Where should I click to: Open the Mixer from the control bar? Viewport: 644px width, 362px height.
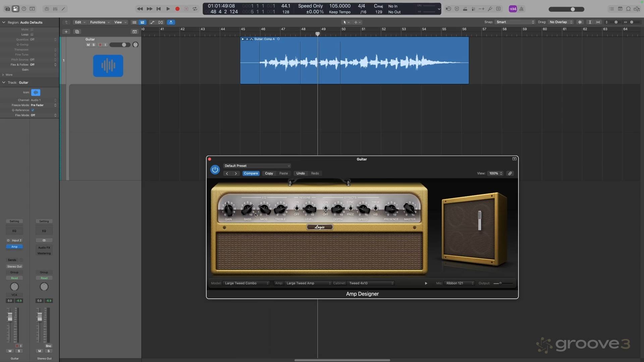55,9
